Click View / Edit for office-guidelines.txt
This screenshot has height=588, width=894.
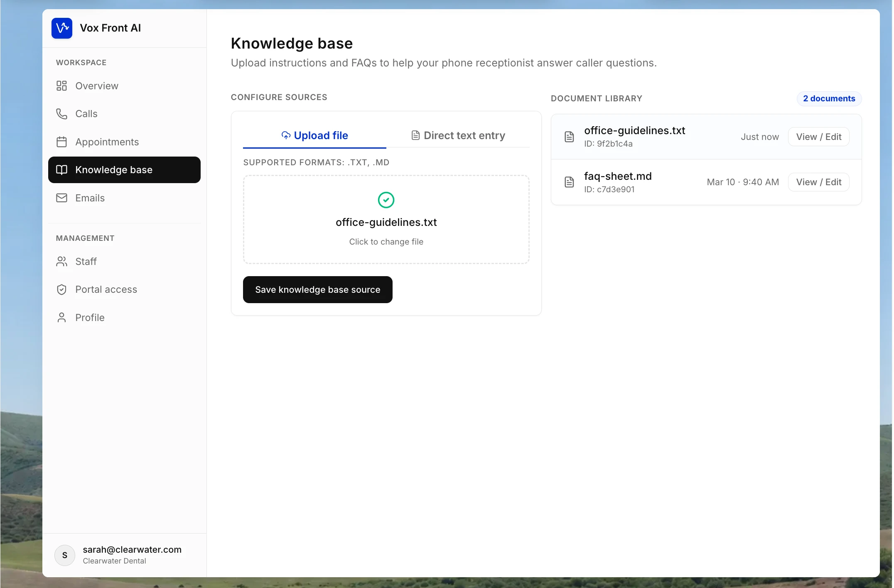[818, 137]
